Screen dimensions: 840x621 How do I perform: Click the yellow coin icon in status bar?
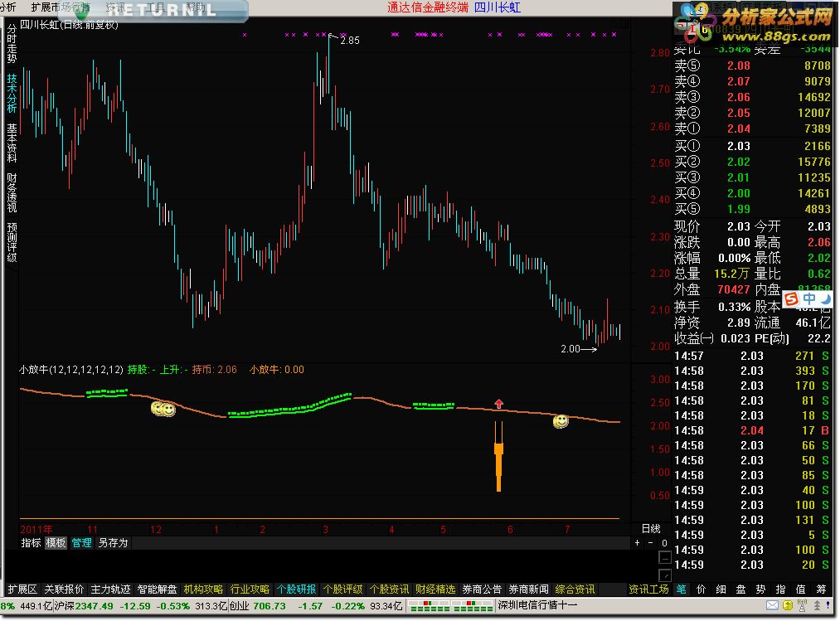click(x=788, y=605)
